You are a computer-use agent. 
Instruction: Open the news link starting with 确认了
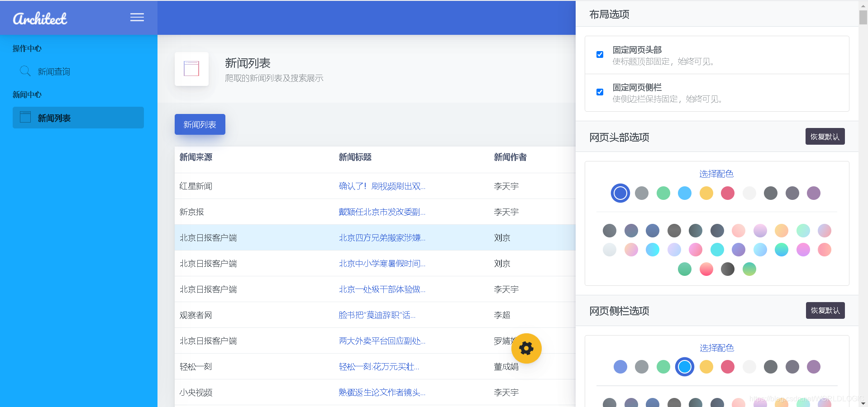[382, 186]
